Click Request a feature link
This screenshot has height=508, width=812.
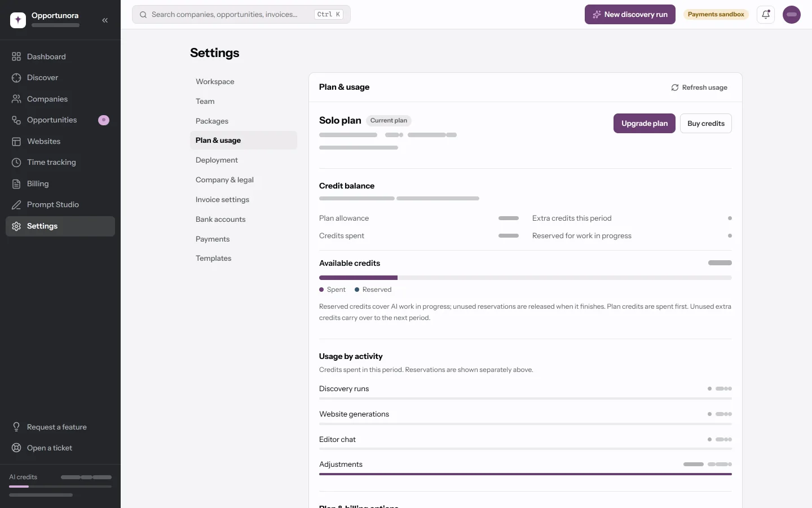(60, 427)
